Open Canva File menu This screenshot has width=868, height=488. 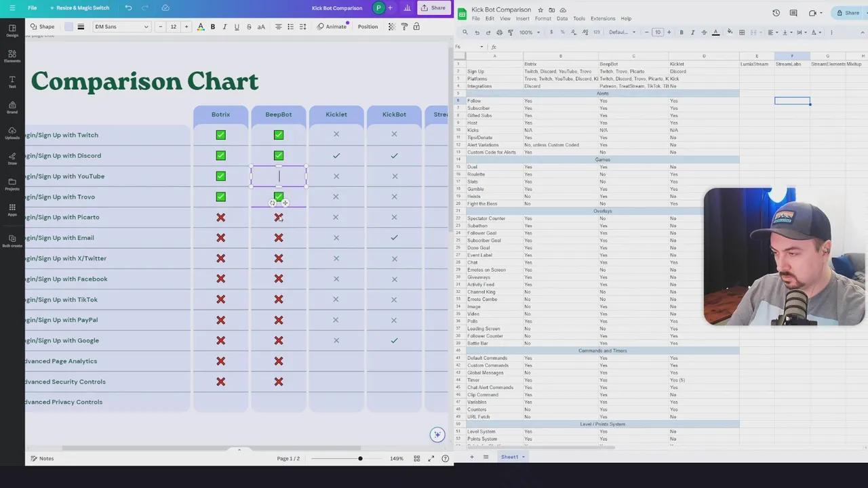coord(32,8)
